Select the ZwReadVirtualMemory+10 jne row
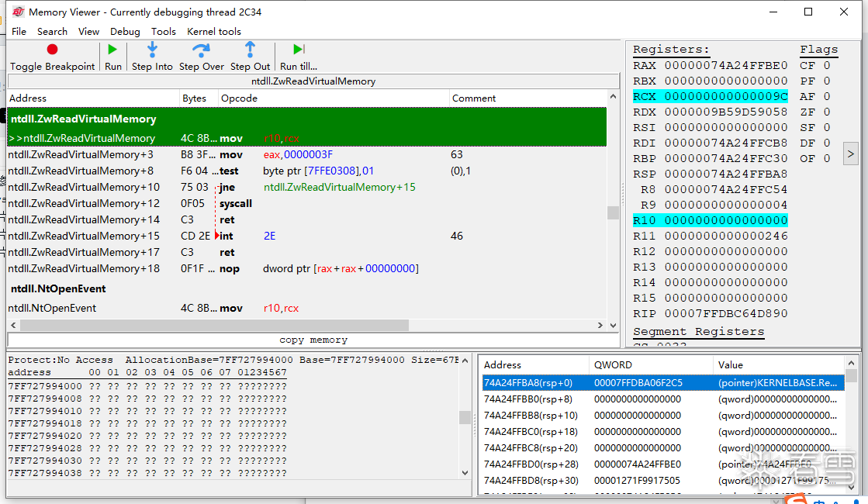The image size is (868, 504). point(306,187)
